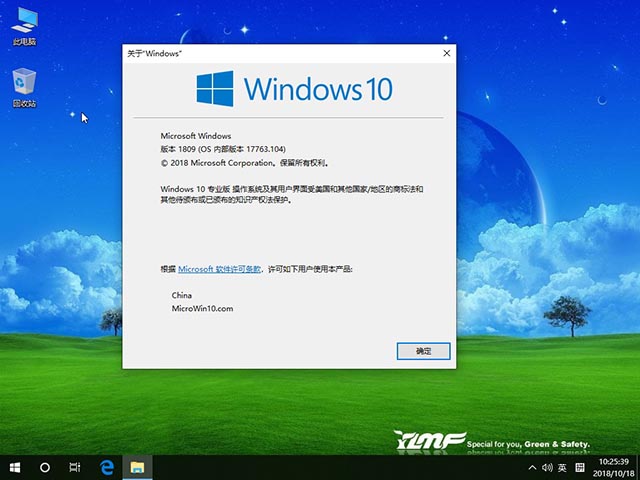The width and height of the screenshot is (640, 480).
Task: Show hidden tray icons with the chevron
Action: (x=532, y=468)
